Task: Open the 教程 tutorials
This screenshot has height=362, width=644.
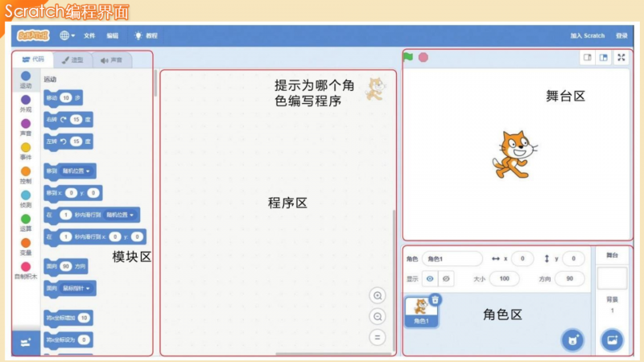Action: [x=146, y=35]
